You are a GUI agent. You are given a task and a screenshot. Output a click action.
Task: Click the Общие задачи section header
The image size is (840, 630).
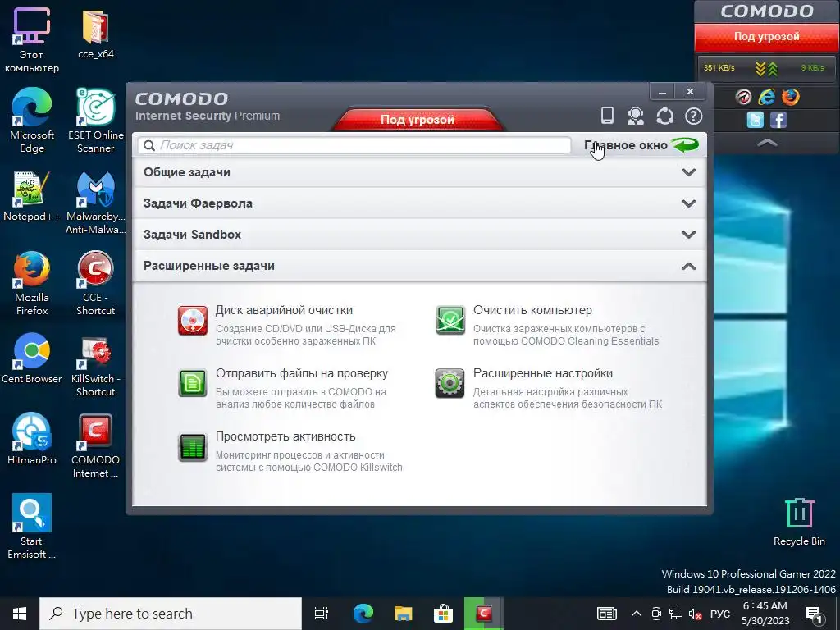[419, 172]
